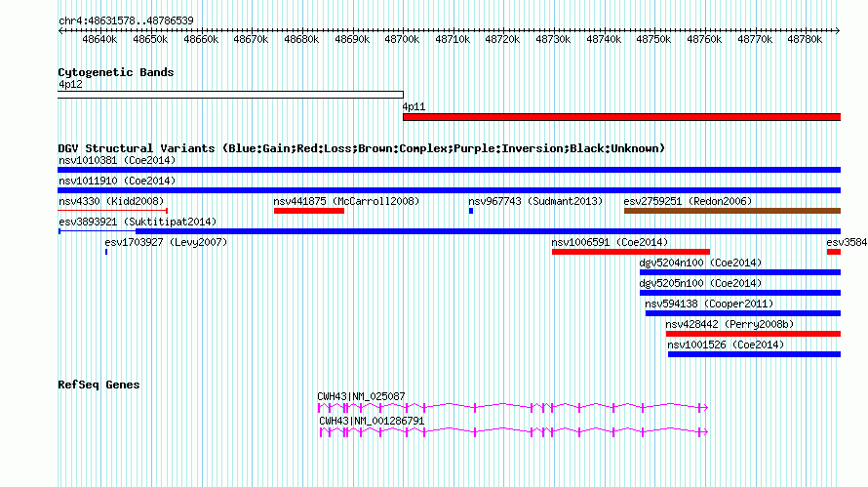Click the 48650k ruler tick label
Screen dimensions: 868x487
(x=150, y=39)
